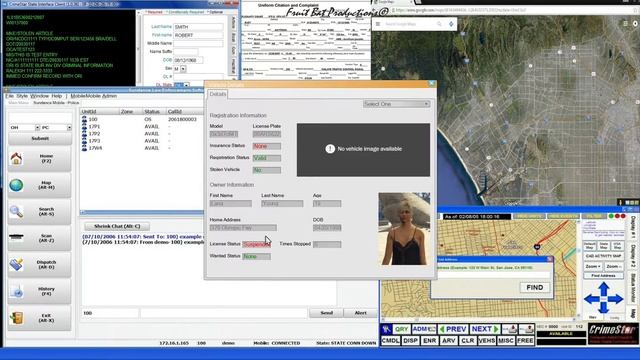Open the Style menu
This screenshot has width=640, height=360.
point(22,96)
